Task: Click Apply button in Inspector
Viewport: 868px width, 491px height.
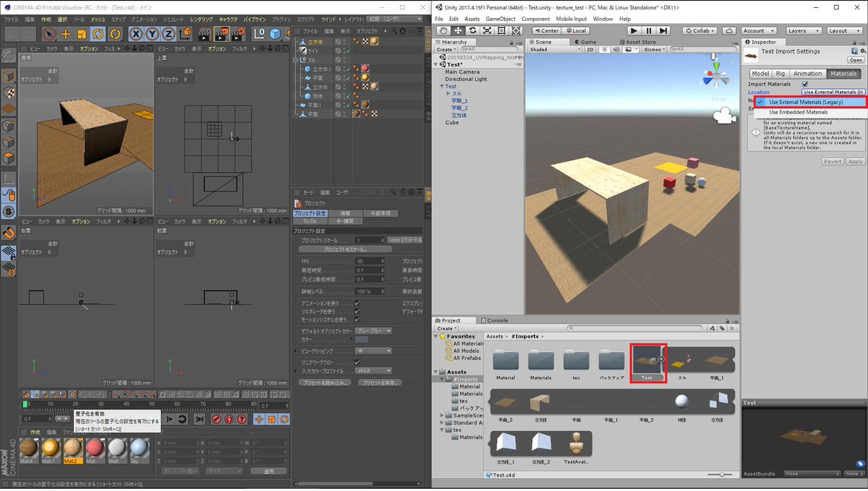Action: pos(856,161)
